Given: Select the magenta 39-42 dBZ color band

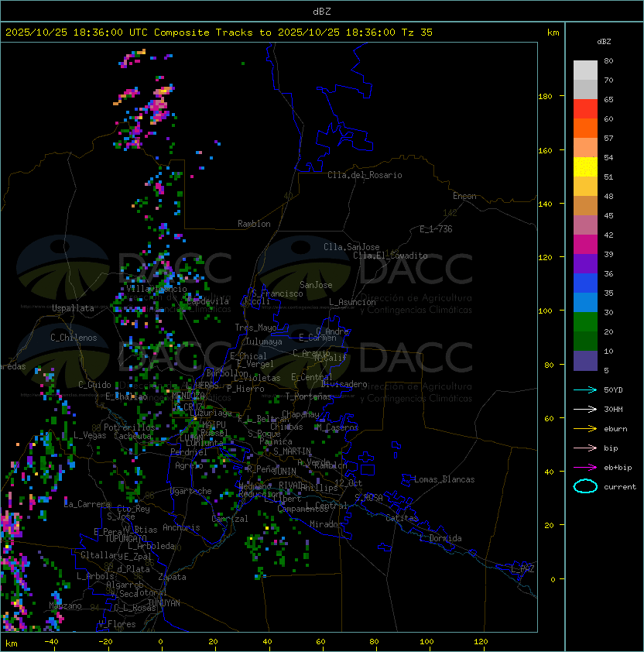Looking at the screenshot, I should click(585, 245).
